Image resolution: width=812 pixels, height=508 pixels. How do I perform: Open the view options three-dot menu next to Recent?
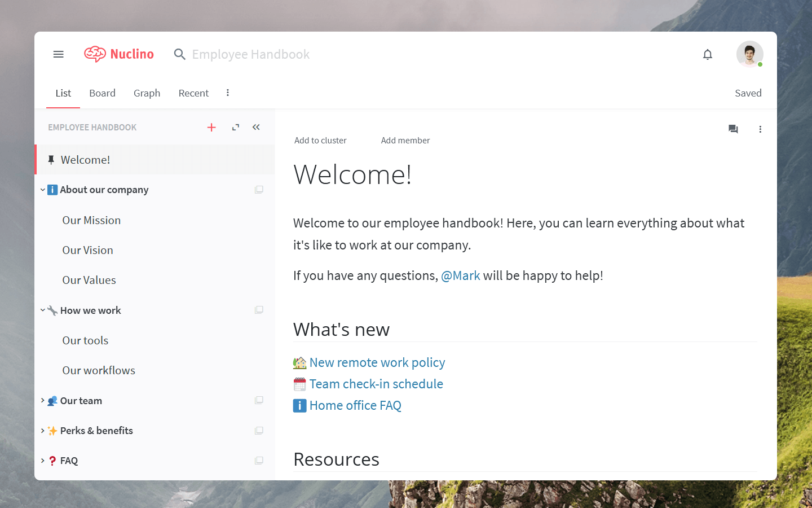coord(227,92)
